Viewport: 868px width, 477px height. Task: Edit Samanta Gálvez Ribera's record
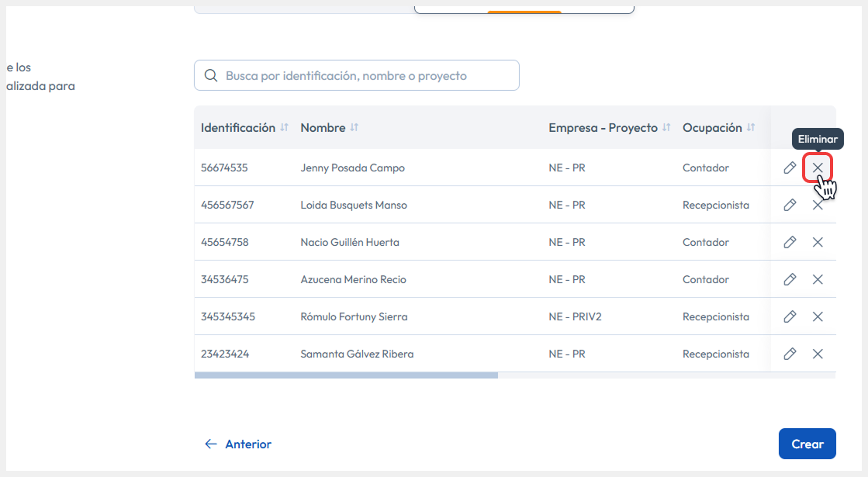coord(790,354)
